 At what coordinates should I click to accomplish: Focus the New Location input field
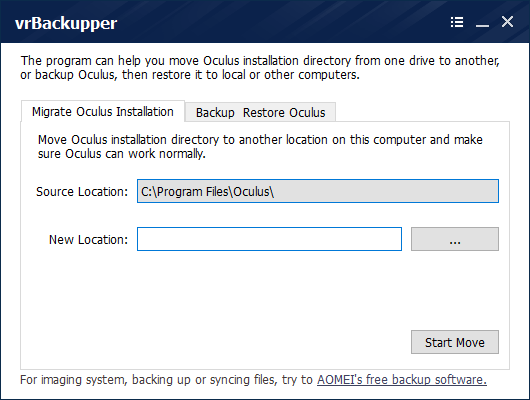pos(269,239)
